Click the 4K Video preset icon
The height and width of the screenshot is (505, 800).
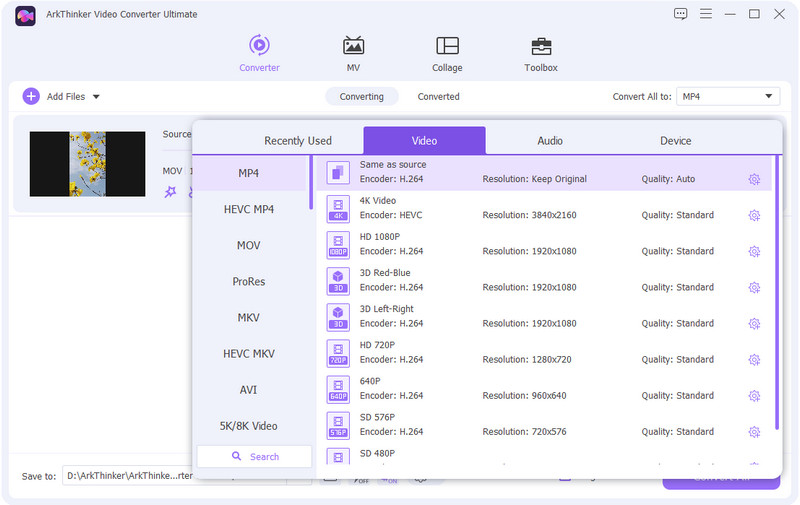point(338,209)
